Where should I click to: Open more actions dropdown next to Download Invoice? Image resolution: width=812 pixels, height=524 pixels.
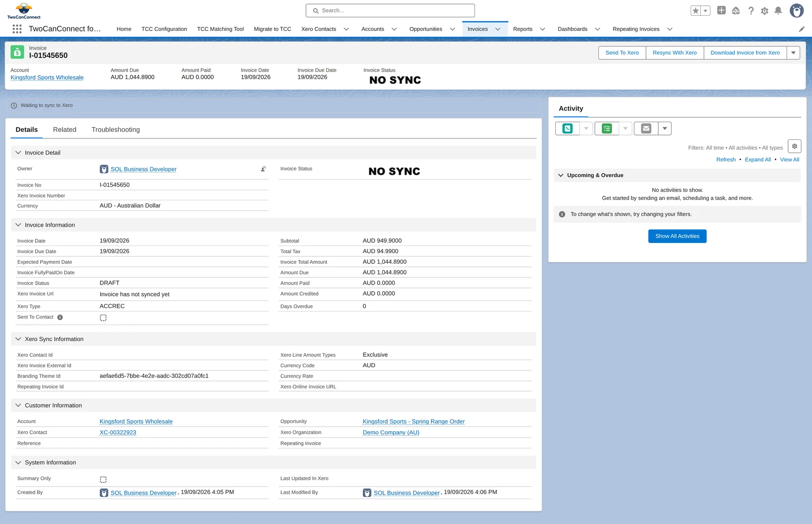794,53
